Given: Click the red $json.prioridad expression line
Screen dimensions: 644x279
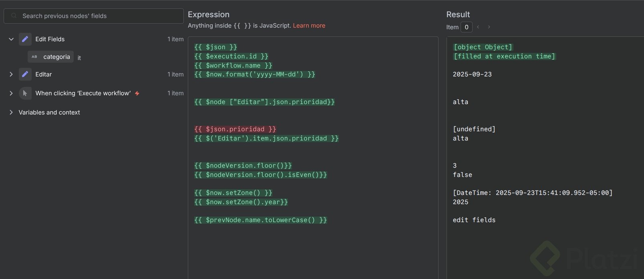Looking at the screenshot, I should click(x=235, y=129).
